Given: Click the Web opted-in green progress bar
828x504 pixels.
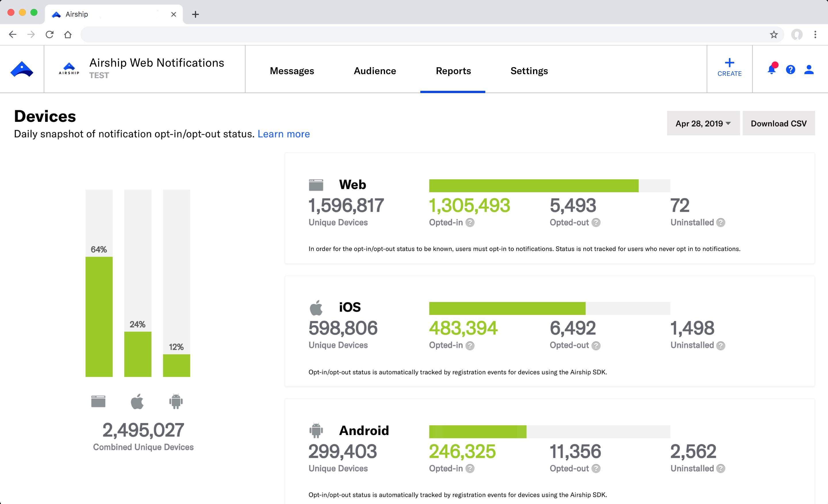Looking at the screenshot, I should pos(533,186).
